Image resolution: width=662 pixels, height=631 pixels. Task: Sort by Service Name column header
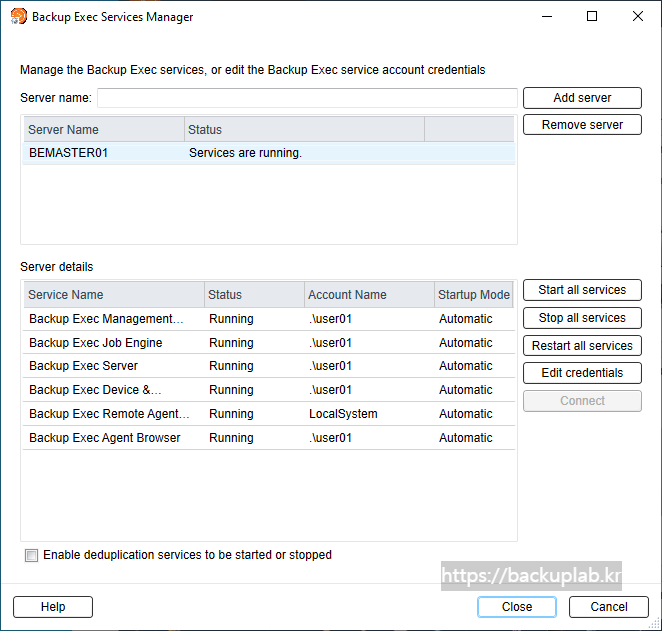114,295
